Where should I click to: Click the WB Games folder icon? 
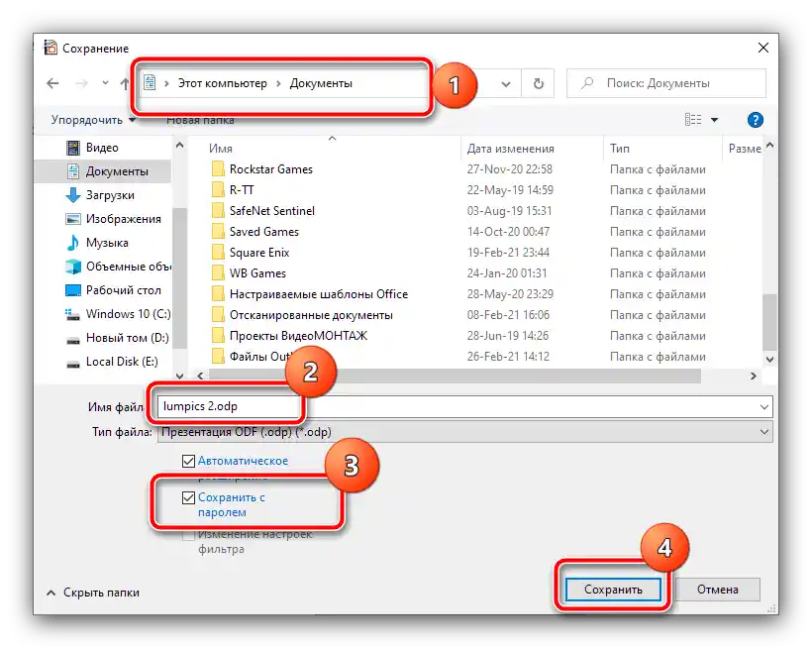pos(218,273)
